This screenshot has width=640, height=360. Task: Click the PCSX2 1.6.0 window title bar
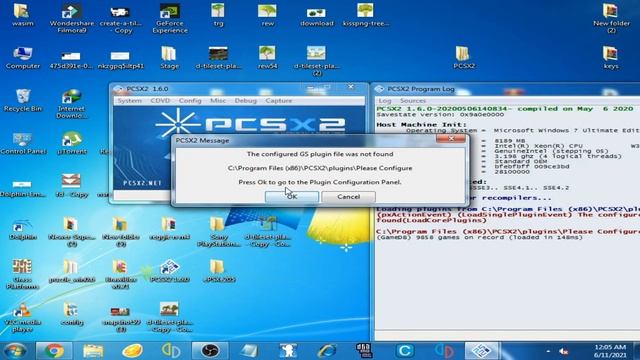pyautogui.click(x=239, y=89)
